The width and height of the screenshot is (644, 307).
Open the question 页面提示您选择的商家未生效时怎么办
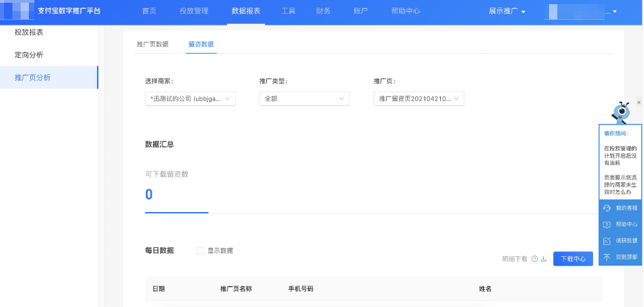click(x=620, y=184)
